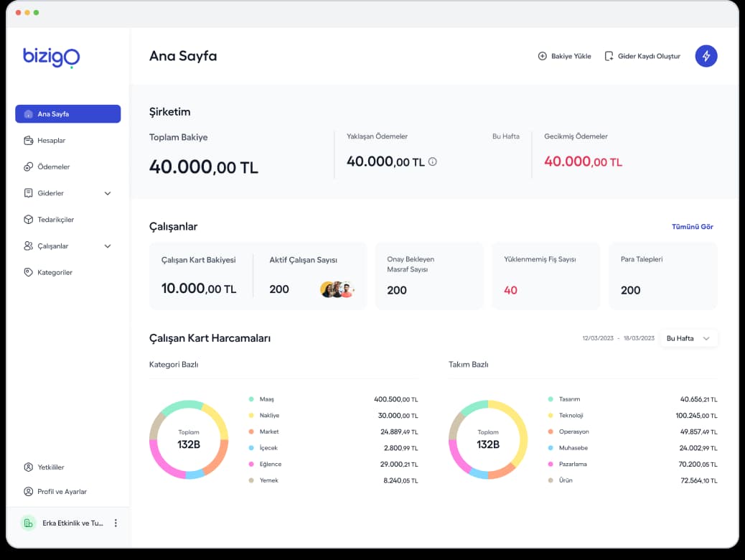
Task: Click the Bakiye Yükle button
Action: (564, 56)
